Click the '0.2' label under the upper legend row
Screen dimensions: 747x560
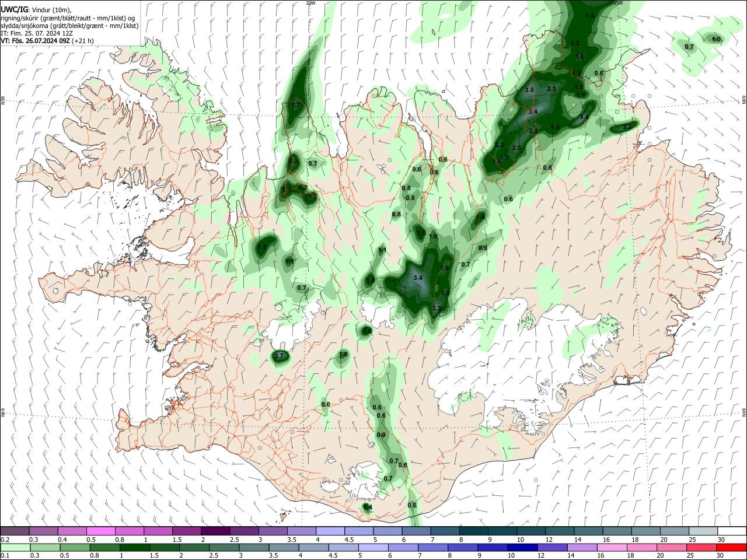point(5,540)
